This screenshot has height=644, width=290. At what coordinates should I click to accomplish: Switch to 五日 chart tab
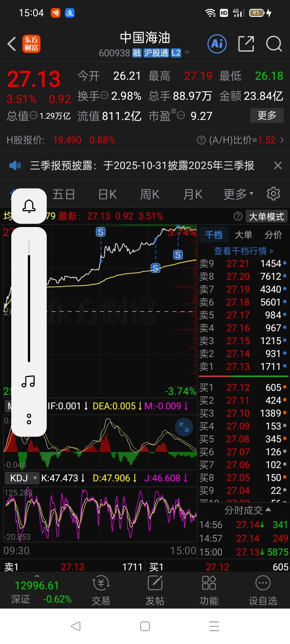coord(64,194)
